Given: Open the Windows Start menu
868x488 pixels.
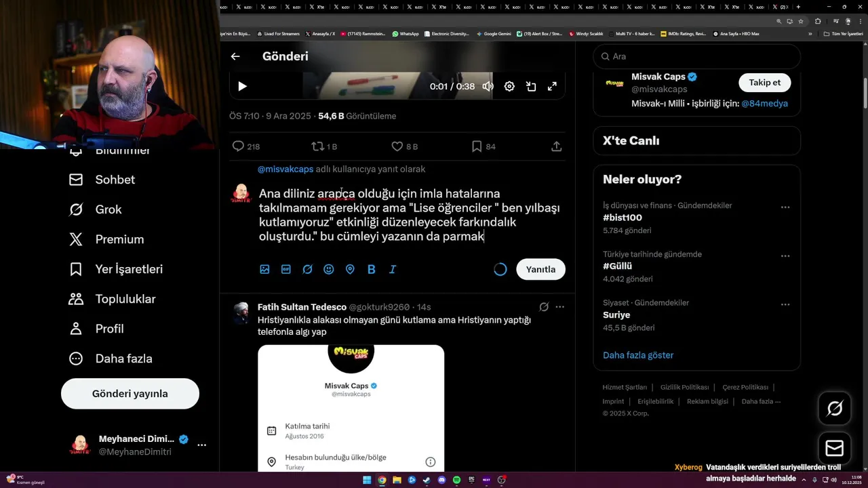Looking at the screenshot, I should click(367, 480).
